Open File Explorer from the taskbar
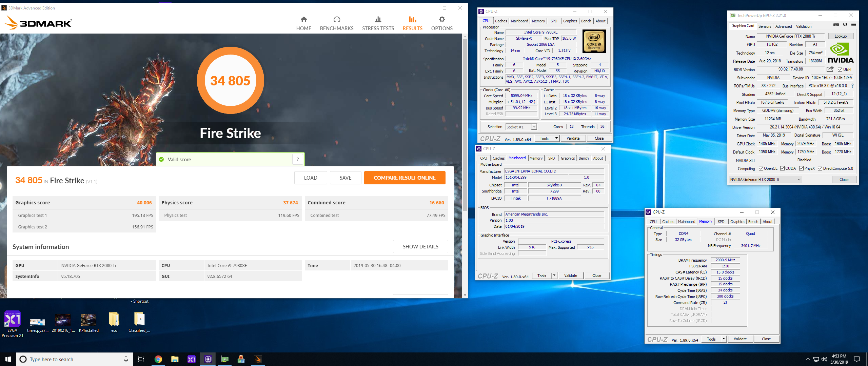 point(175,359)
